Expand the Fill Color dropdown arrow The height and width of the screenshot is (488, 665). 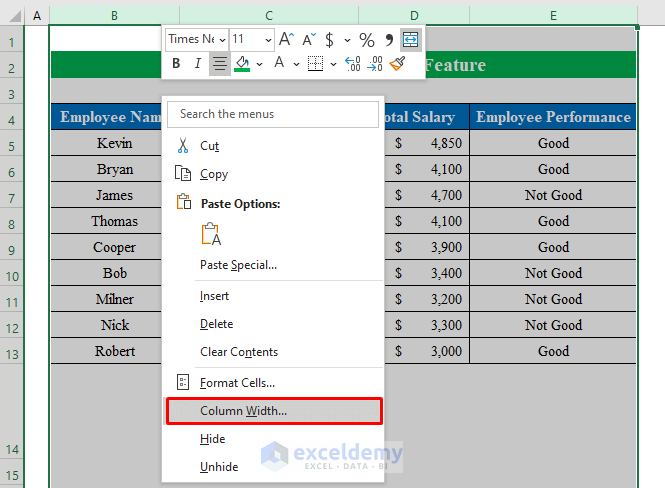(260, 64)
